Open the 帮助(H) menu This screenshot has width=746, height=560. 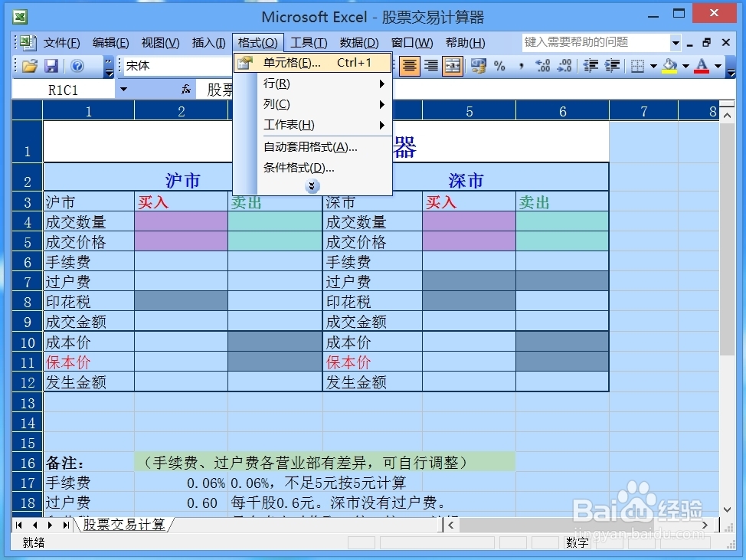[466, 43]
